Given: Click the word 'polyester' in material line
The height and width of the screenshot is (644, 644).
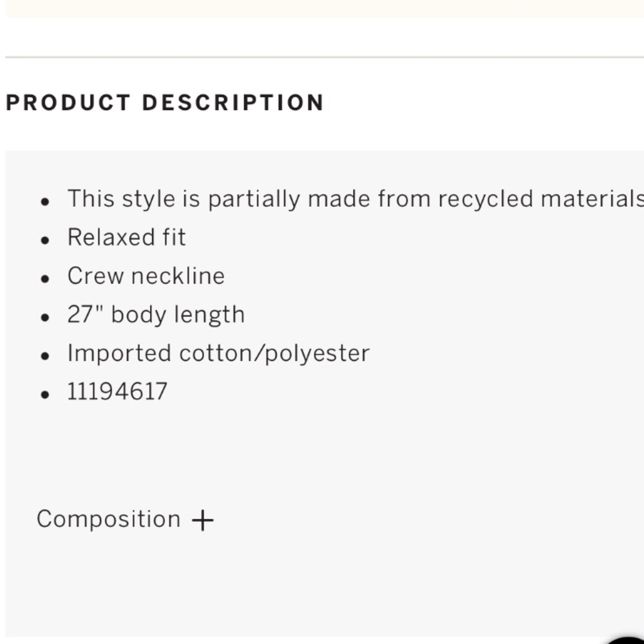Looking at the screenshot, I should point(317,354).
